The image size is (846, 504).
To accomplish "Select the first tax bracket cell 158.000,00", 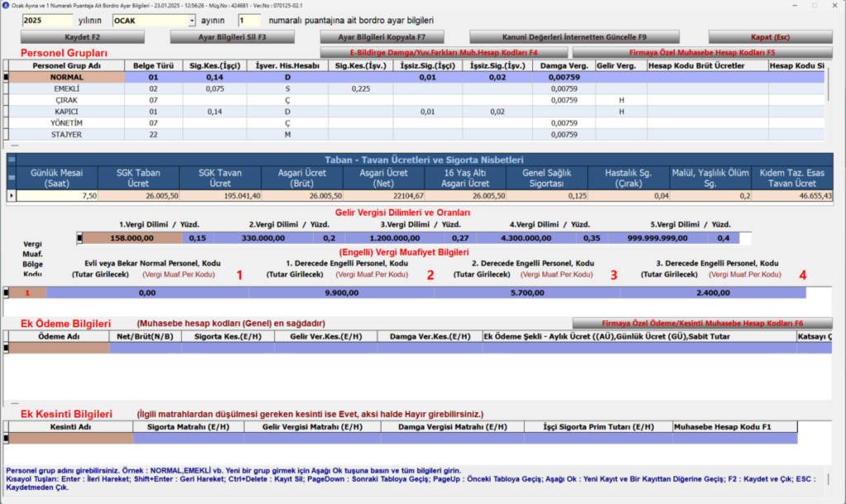I will (x=131, y=238).
